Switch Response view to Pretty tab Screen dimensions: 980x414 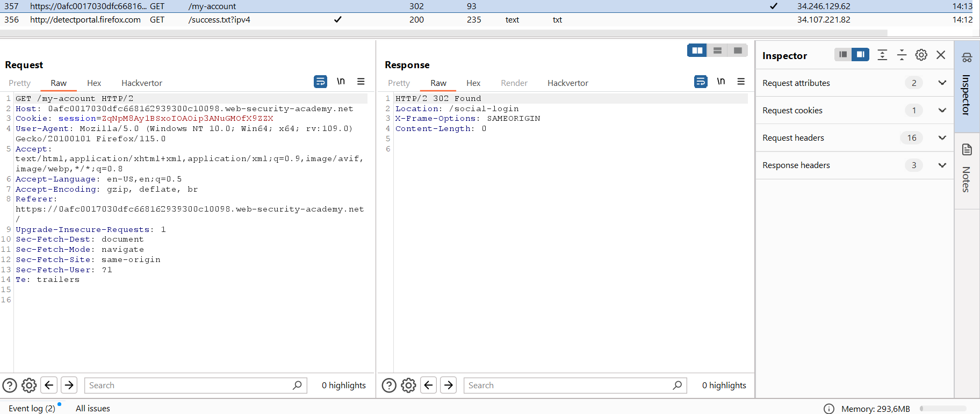coord(399,83)
